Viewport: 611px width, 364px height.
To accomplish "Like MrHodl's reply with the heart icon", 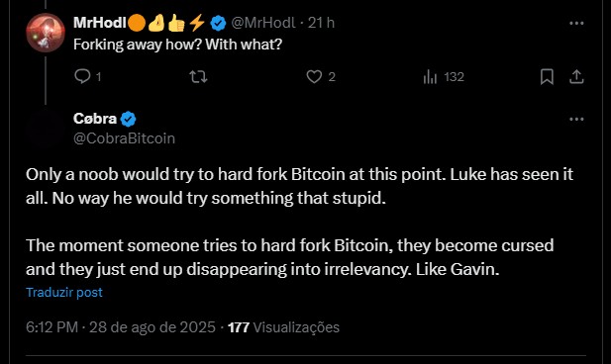I will 314,77.
